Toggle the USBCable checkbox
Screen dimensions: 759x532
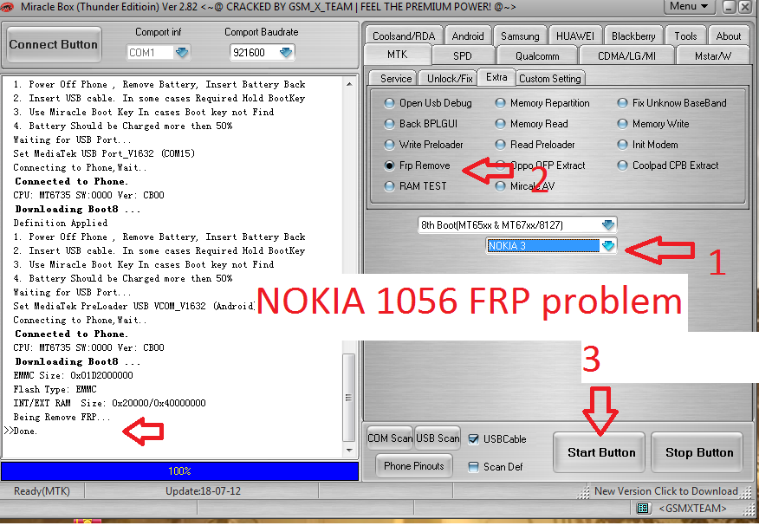tap(473, 439)
